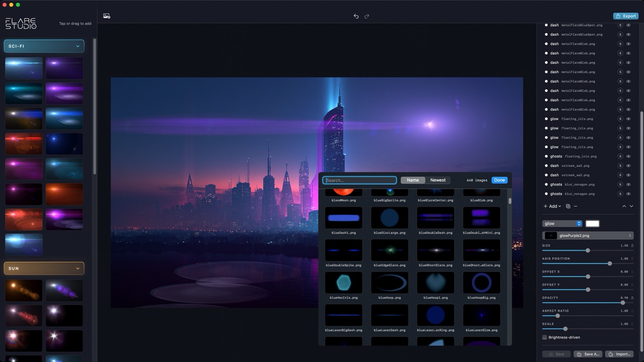Open the white color swatch beside glow
This screenshot has height=362, width=644.
click(593, 224)
